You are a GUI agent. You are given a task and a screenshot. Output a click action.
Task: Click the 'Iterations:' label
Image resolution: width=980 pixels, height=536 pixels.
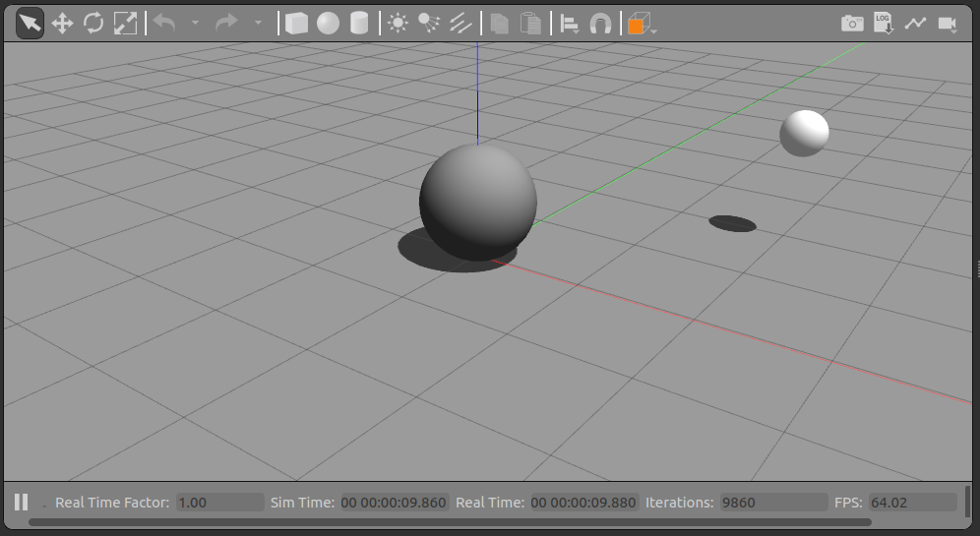coord(679,503)
